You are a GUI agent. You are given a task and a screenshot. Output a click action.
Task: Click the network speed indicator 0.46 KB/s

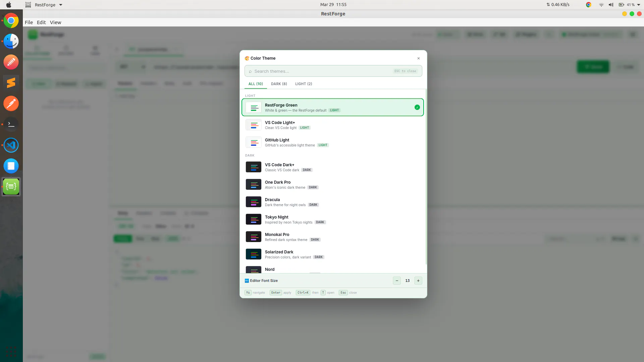pos(558,5)
